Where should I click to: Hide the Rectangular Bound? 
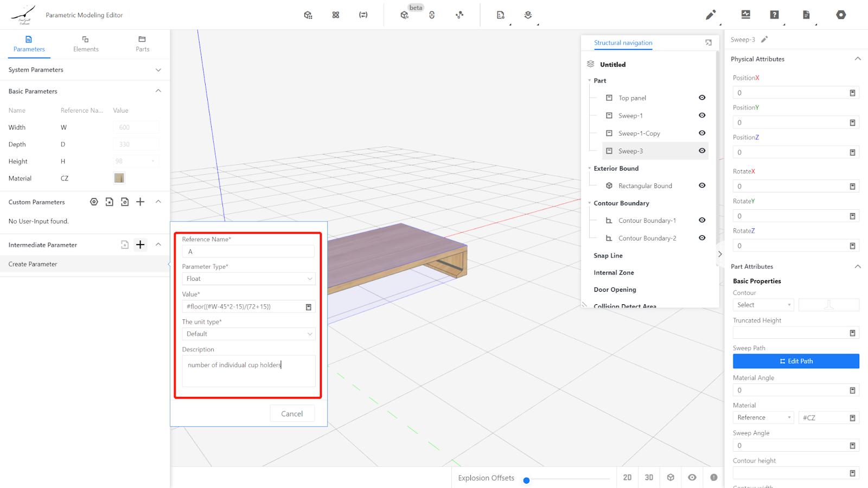pos(702,186)
